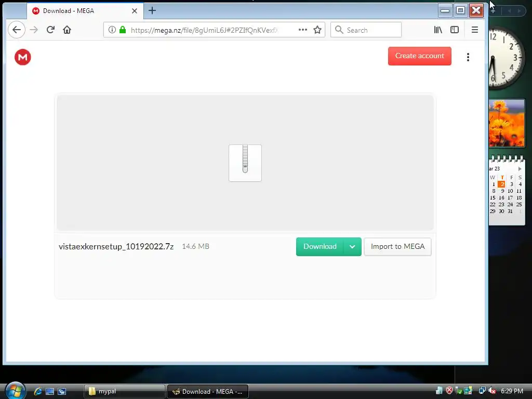Click the Windows Sidebar add gadget plus icon
The width and height of the screenshot is (532, 399).
click(x=493, y=11)
